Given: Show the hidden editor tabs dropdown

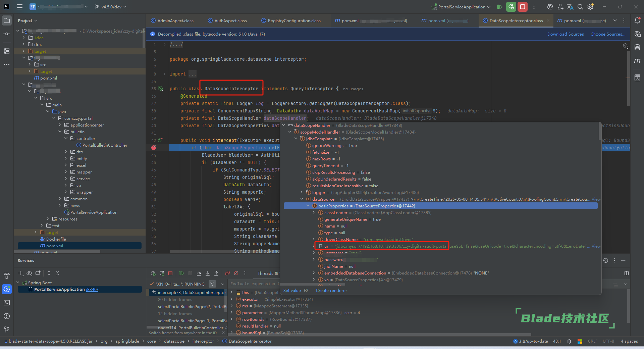Looking at the screenshot, I should point(615,20).
